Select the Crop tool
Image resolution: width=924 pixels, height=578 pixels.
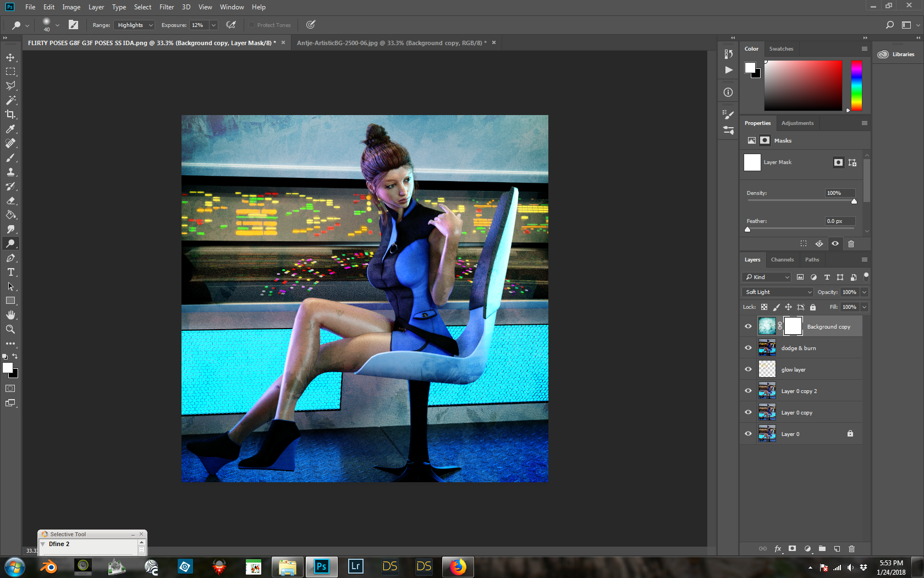point(10,114)
